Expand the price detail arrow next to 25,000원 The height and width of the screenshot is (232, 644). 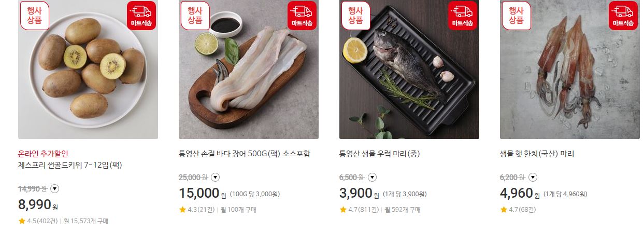(x=216, y=177)
